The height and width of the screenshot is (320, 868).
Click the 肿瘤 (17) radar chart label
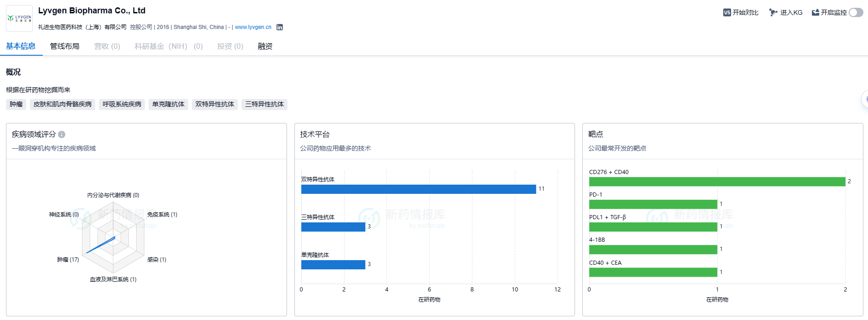click(x=68, y=260)
